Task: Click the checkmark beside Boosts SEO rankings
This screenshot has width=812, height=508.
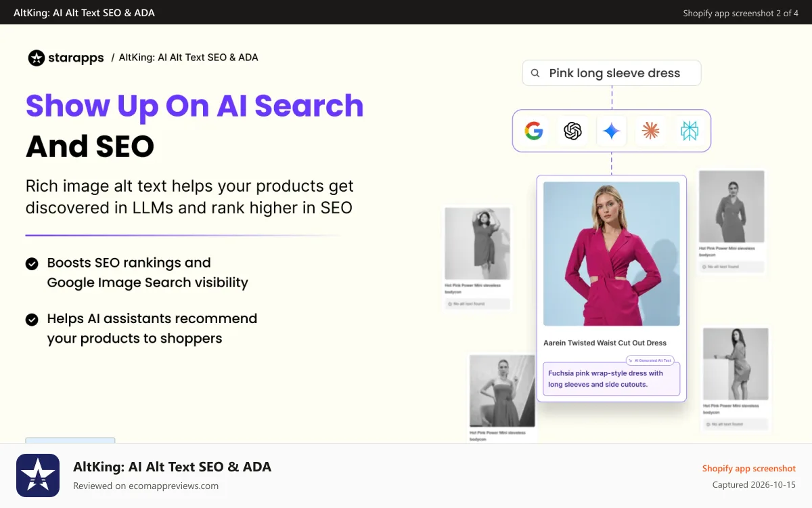Action: (32, 263)
